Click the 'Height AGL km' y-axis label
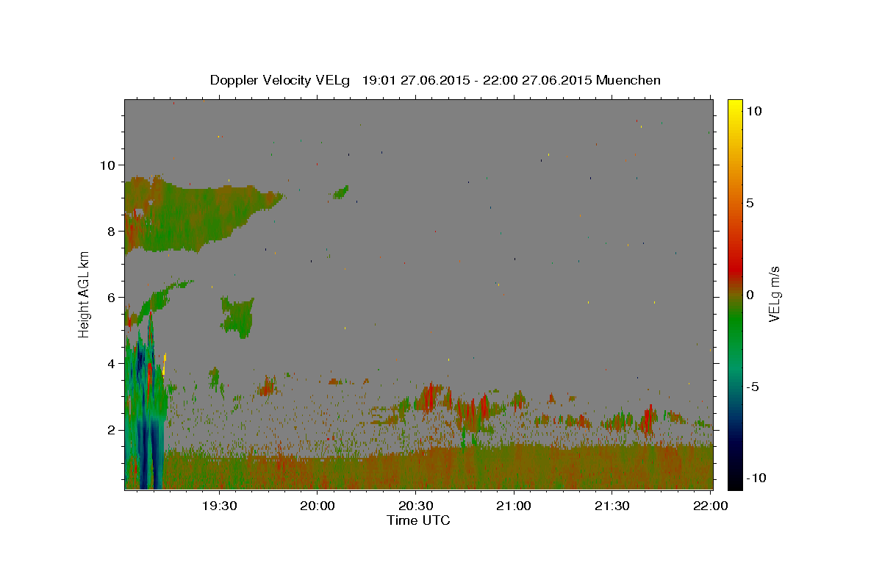 (x=84, y=294)
